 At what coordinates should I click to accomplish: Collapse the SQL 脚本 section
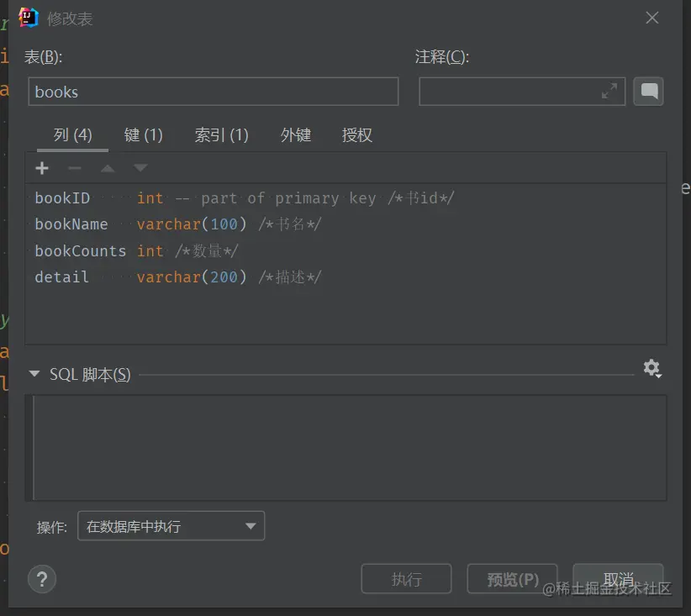coord(34,374)
